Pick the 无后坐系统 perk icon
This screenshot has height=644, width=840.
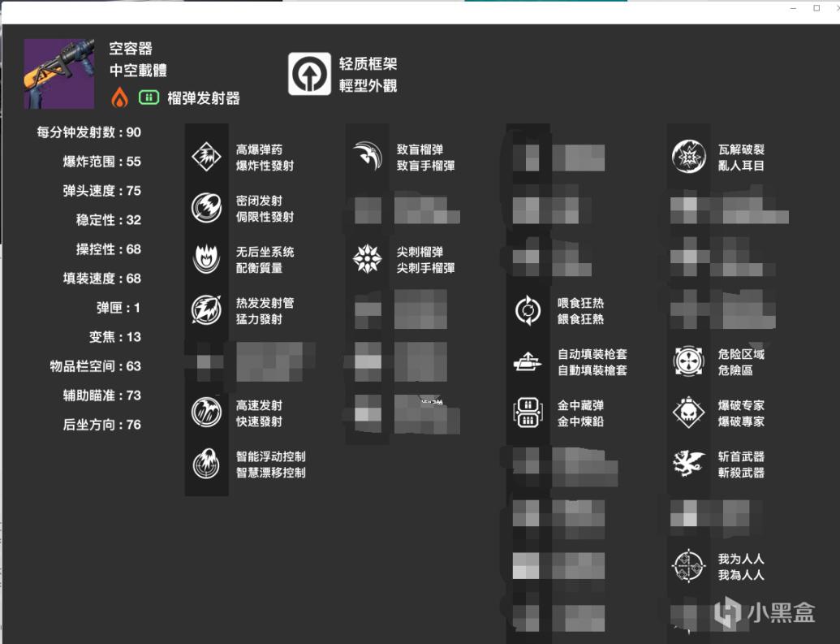click(x=206, y=259)
